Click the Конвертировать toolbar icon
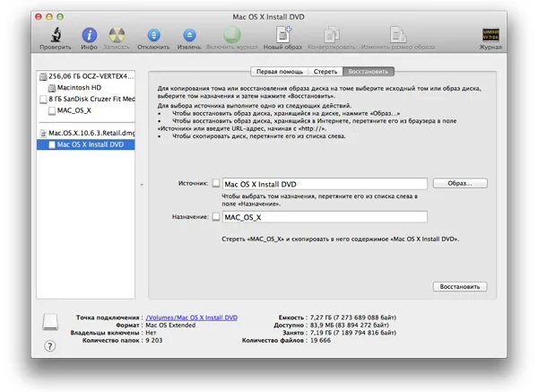The height and width of the screenshot is (392, 538). [332, 35]
